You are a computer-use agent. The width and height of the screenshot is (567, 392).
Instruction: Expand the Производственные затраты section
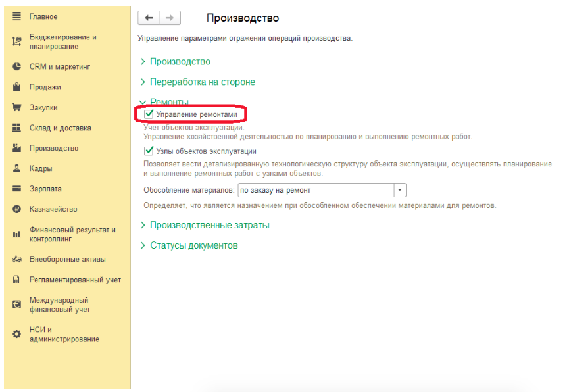(x=210, y=225)
